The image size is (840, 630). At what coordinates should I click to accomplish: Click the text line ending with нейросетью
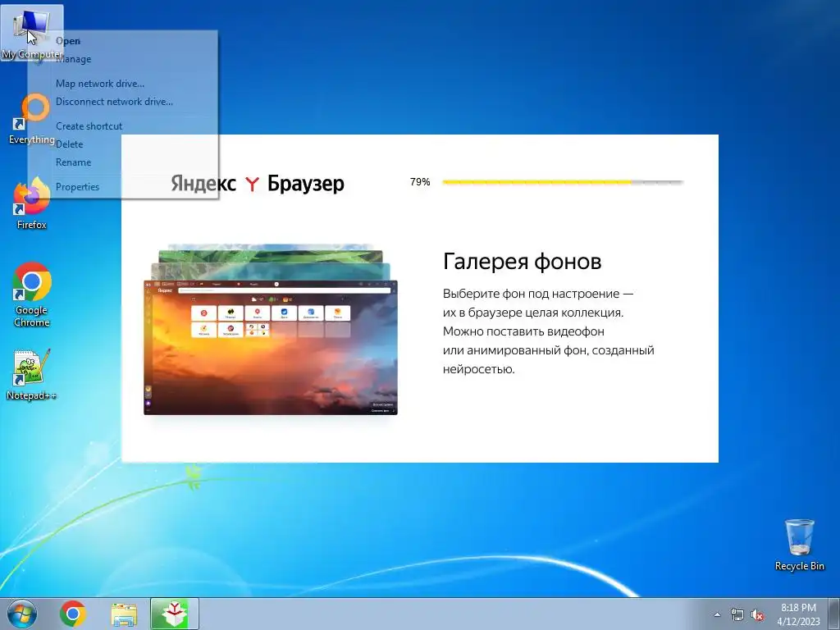point(478,369)
